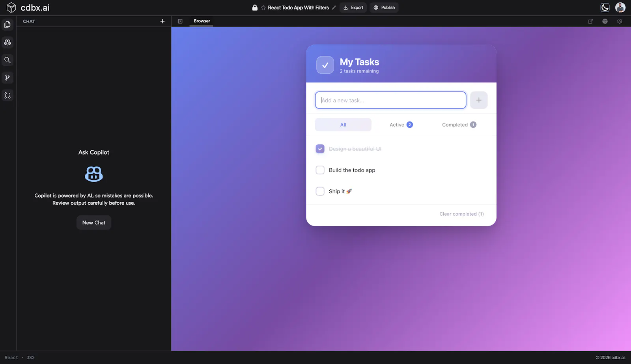The height and width of the screenshot is (364, 631).
Task: Click the Publish button
Action: [384, 7]
